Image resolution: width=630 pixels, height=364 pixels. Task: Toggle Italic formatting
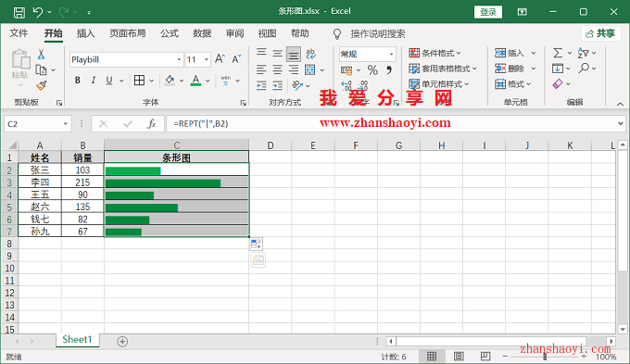[94, 81]
